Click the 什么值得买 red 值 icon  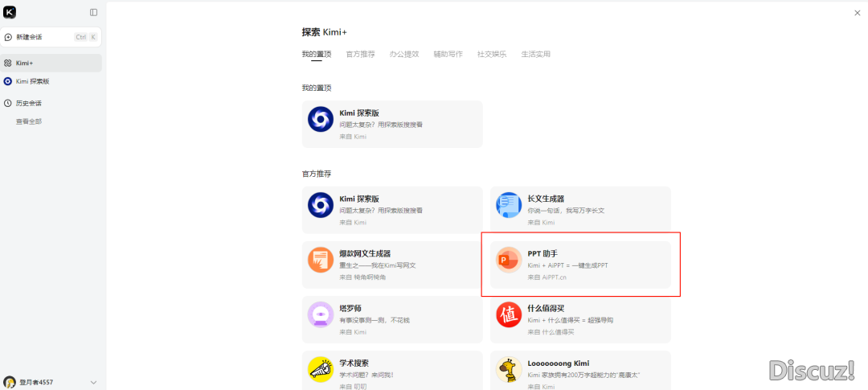click(x=509, y=314)
